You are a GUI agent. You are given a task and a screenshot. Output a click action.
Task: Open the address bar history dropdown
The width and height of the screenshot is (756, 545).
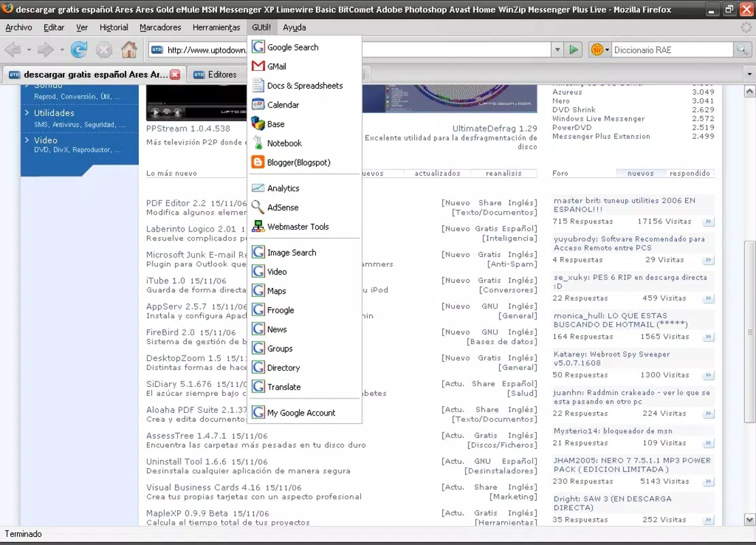[558, 50]
